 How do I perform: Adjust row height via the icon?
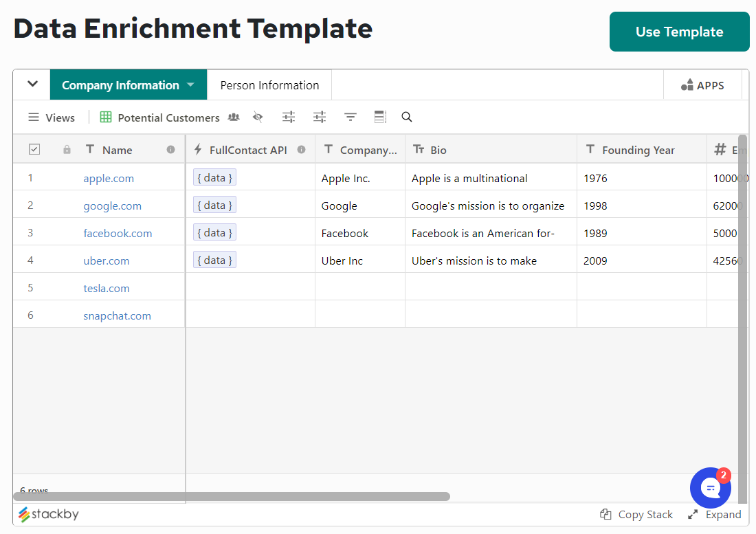click(x=380, y=117)
